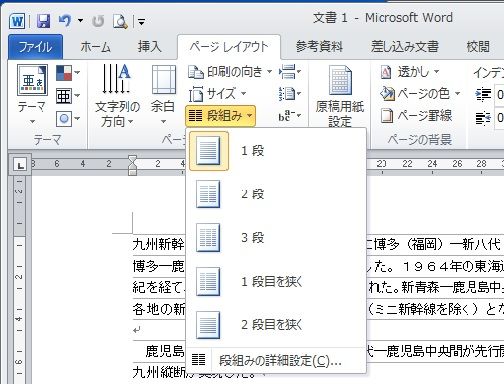Click the vertical ruler
Viewport: 504px width, 384px height.
[19, 280]
